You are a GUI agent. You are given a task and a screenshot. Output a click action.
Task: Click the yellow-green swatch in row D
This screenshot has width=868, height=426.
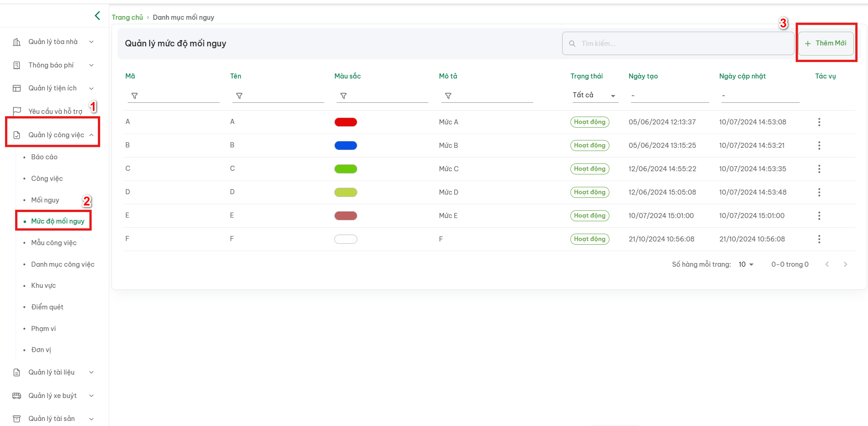point(346,192)
